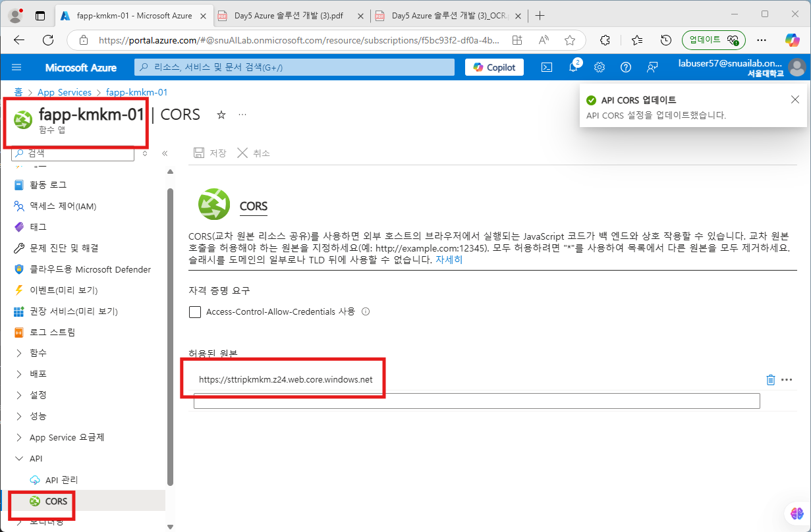811x532 pixels.
Task: Enable Access-Control-Allow-Credentials checkbox
Action: pos(195,312)
